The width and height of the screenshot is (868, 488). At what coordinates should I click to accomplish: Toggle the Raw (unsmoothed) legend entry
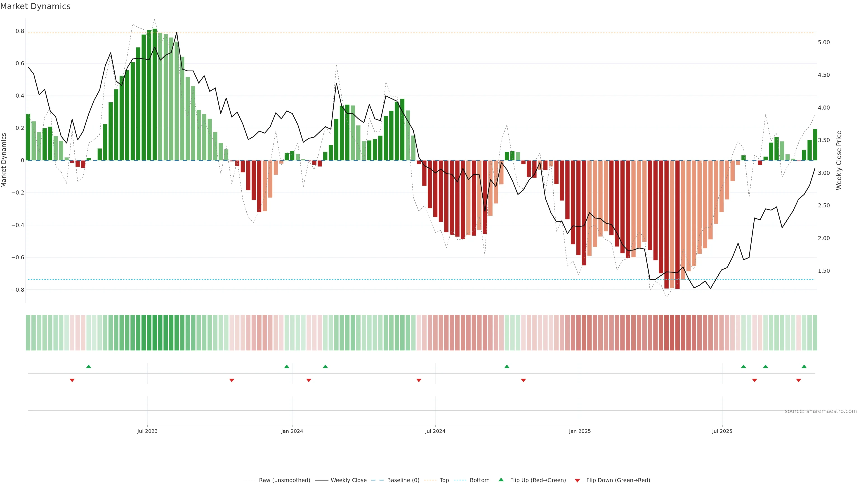coord(284,480)
